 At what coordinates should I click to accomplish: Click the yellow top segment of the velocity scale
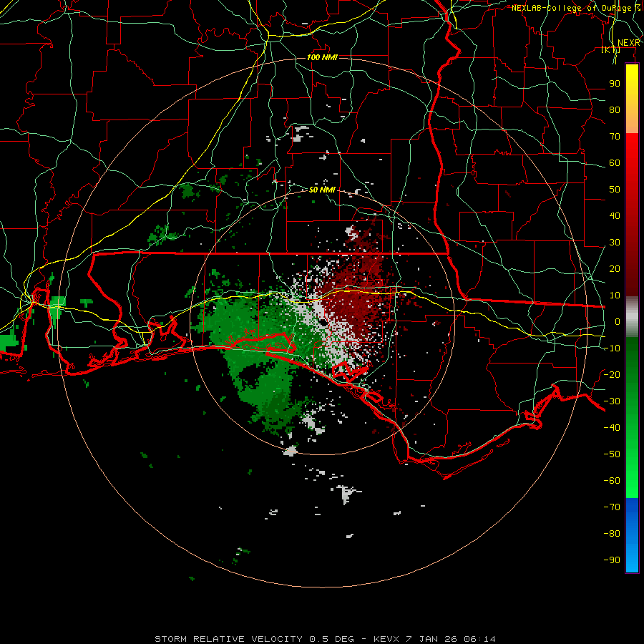pos(632,99)
